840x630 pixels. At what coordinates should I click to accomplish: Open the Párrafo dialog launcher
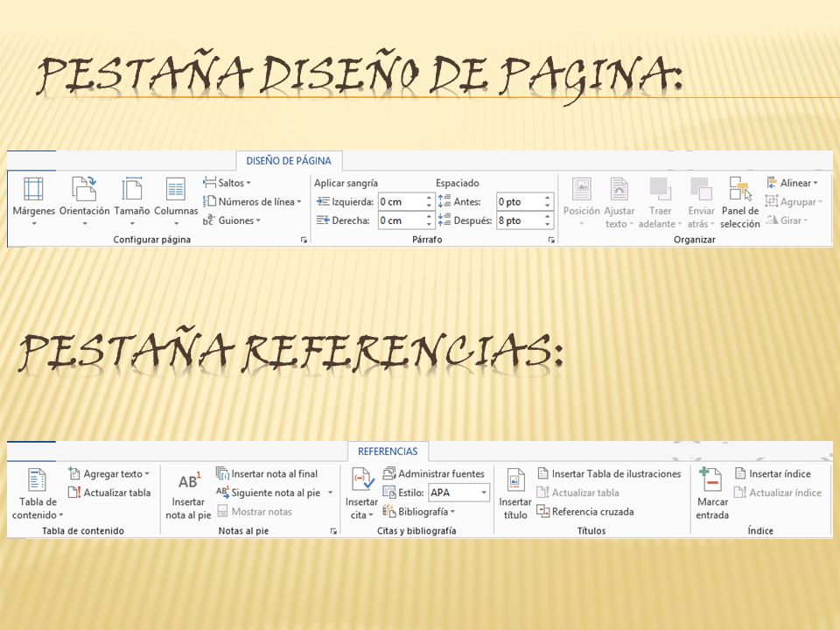(x=551, y=240)
